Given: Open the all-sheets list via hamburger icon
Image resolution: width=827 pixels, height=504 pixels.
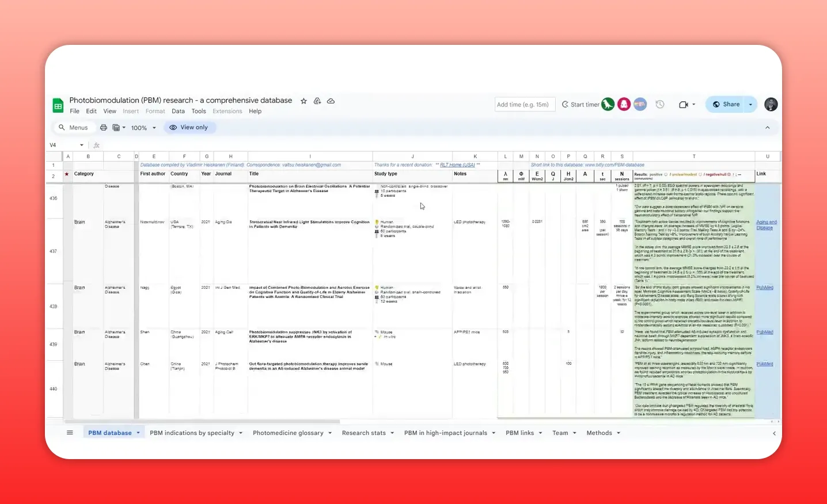Looking at the screenshot, I should [70, 432].
